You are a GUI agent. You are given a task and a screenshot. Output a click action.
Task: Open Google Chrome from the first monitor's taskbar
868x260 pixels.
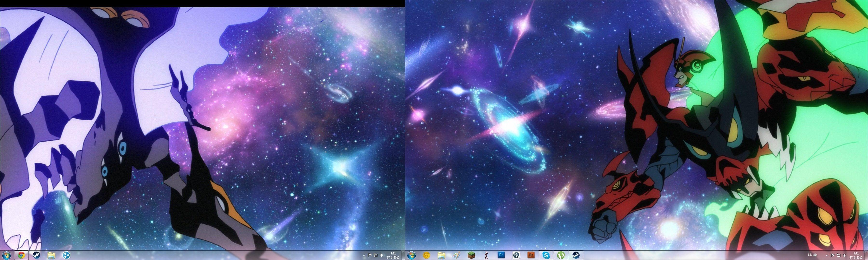tap(21, 255)
